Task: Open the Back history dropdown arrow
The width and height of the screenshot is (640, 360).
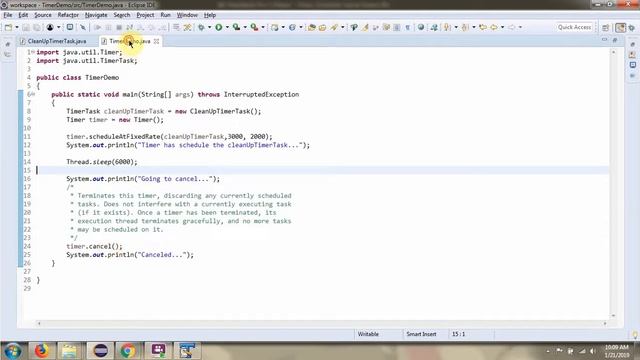Action: [502, 27]
